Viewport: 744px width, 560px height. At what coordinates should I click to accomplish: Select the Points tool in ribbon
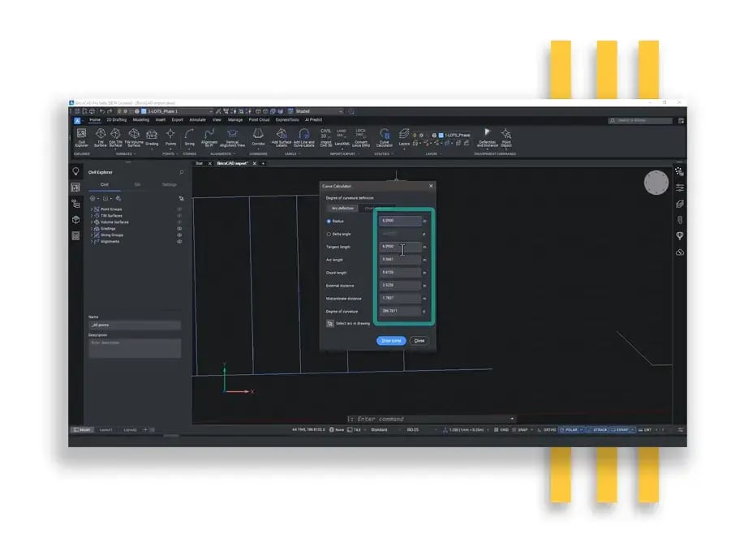point(170,137)
